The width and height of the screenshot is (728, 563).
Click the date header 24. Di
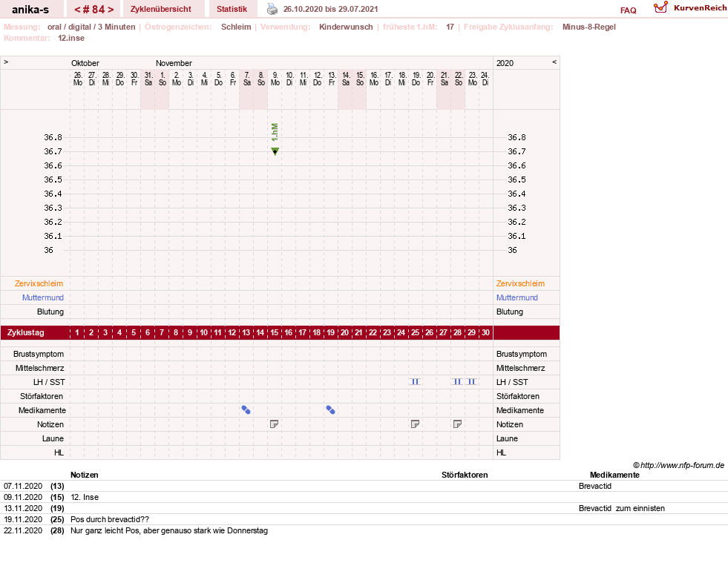point(485,79)
